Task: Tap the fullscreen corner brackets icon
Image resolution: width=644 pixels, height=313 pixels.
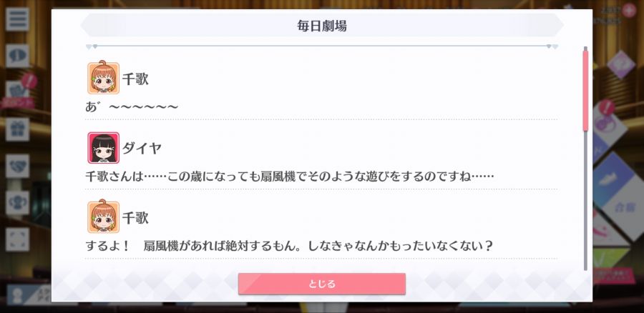Action: [x=17, y=239]
